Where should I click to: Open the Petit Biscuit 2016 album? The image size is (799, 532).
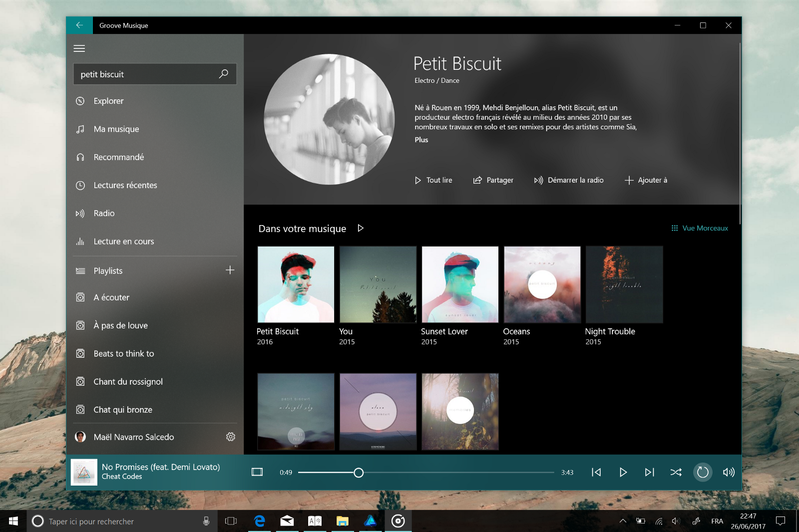click(296, 284)
